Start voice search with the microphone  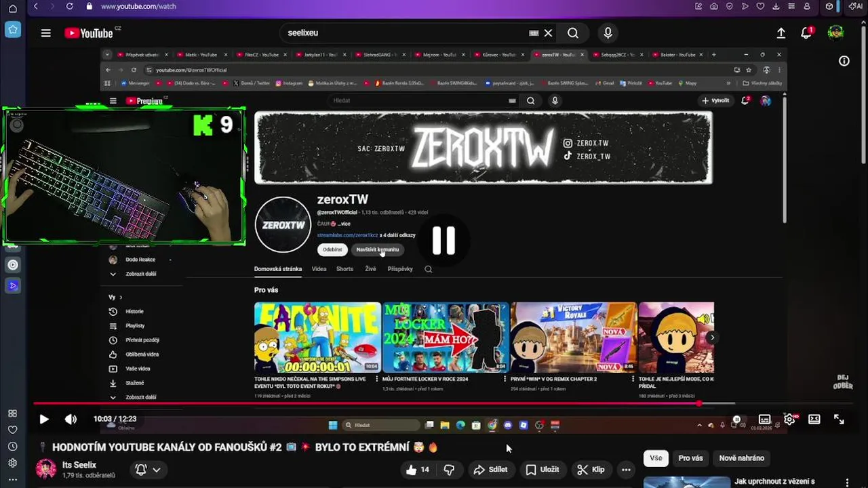point(608,33)
